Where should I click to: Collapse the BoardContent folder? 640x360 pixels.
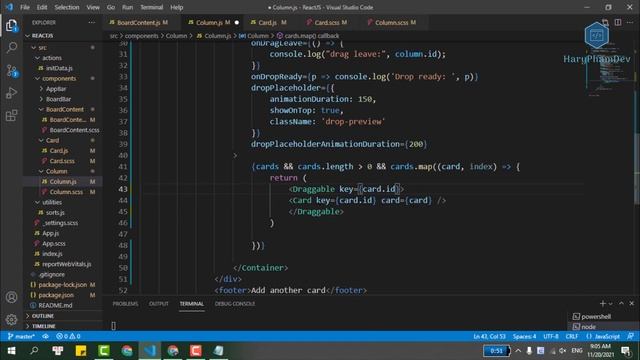tap(64, 109)
